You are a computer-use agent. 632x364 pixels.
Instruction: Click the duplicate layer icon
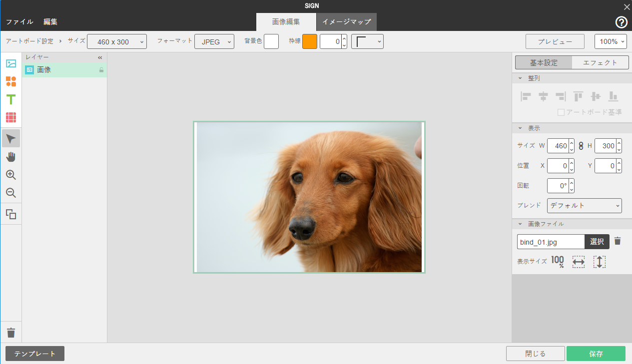pyautogui.click(x=11, y=214)
